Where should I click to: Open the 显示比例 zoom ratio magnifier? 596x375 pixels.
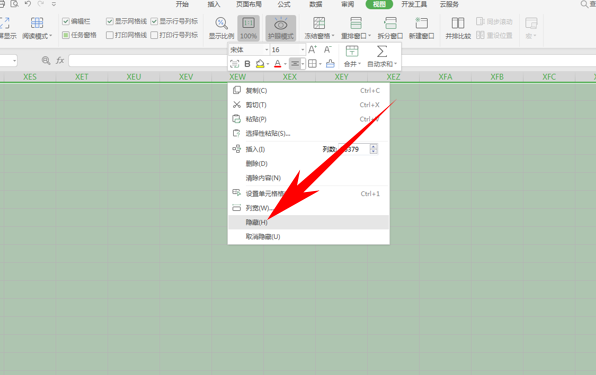[x=221, y=23]
